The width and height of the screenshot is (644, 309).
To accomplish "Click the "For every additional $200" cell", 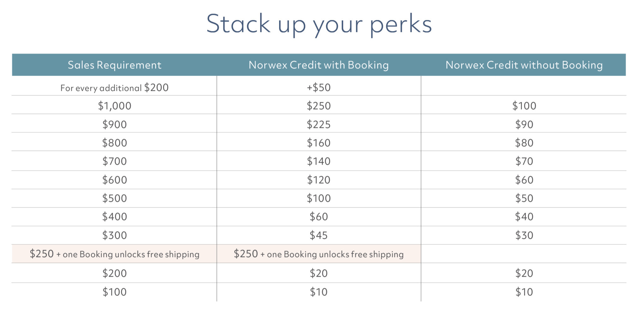I will click(114, 88).
